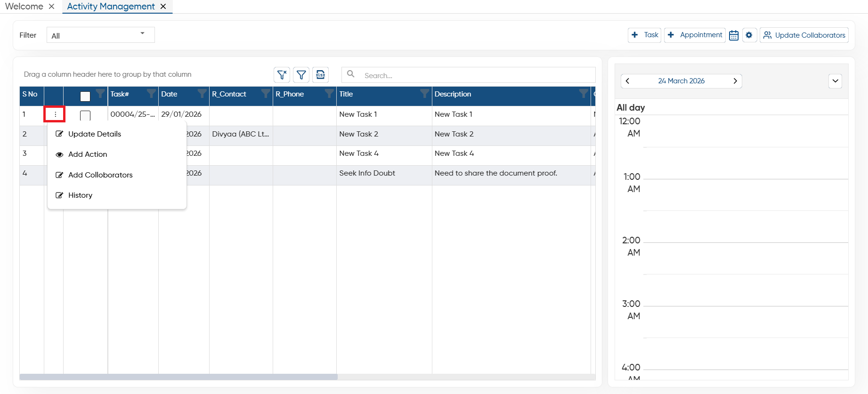
Task: Click the All day row in calendar
Action: click(x=732, y=107)
